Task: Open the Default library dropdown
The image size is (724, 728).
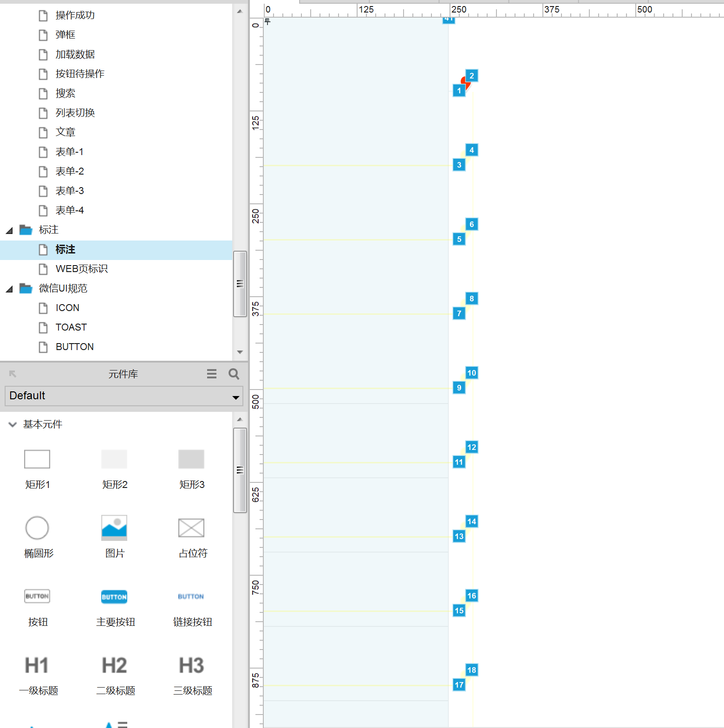Action: (x=124, y=396)
